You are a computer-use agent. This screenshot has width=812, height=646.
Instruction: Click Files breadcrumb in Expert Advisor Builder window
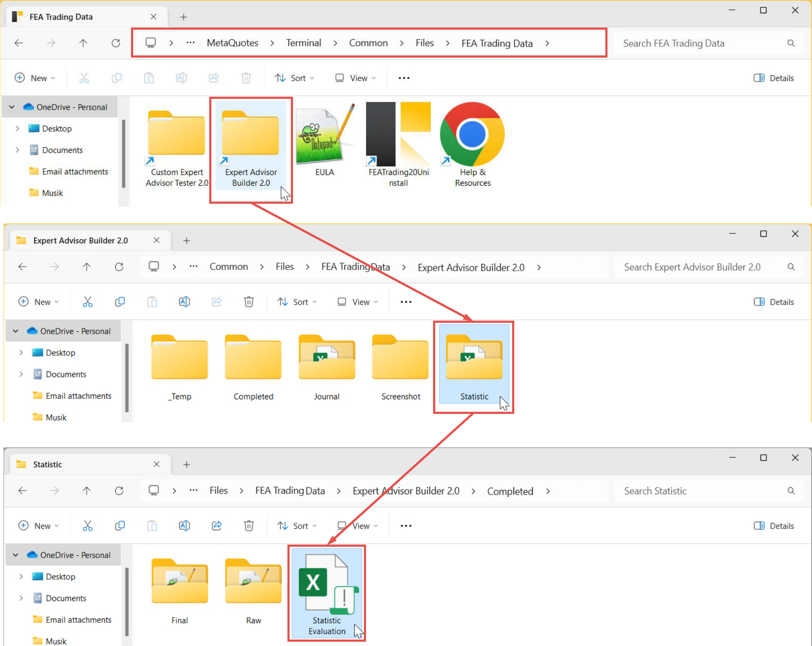[285, 267]
